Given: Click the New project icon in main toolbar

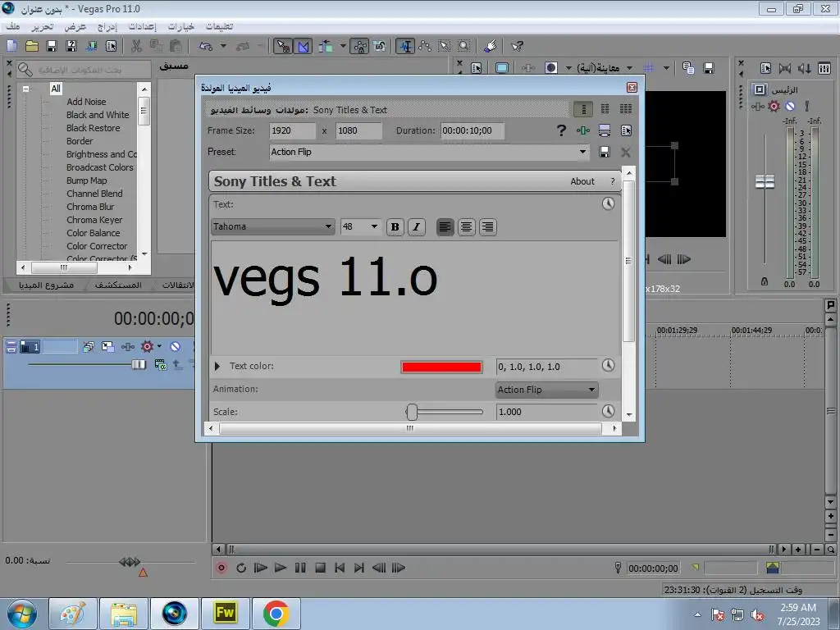Looking at the screenshot, I should [x=11, y=46].
